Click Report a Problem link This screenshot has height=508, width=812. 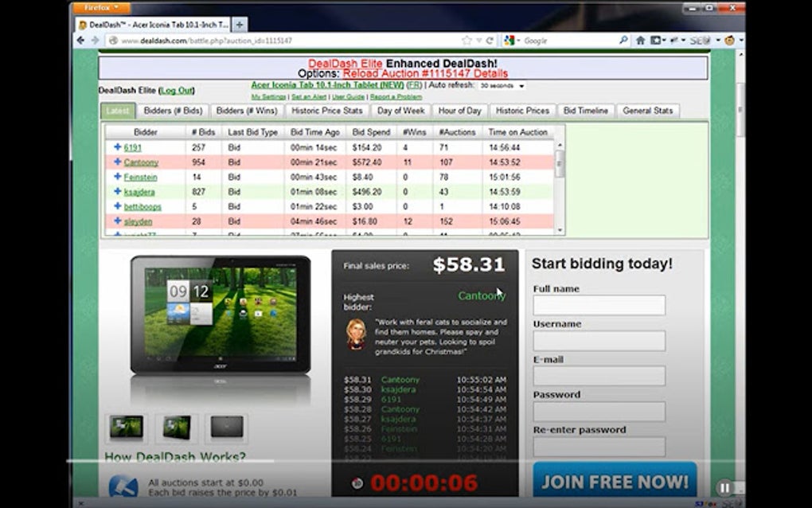[x=396, y=97]
